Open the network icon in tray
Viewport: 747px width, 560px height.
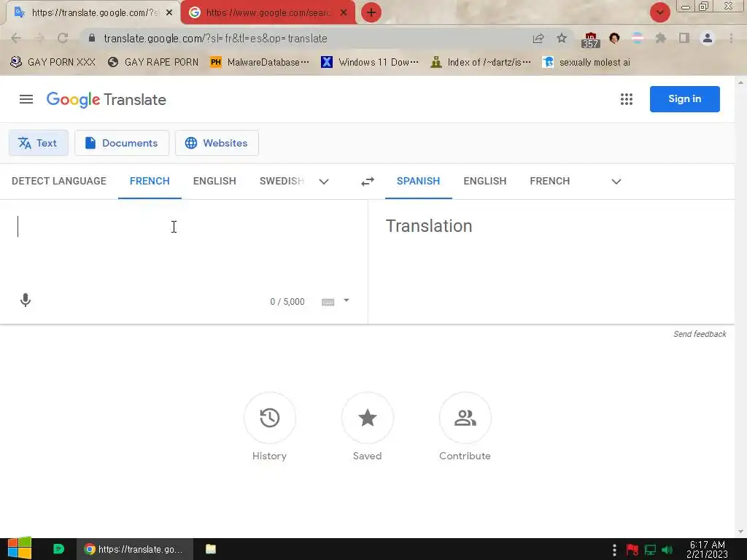point(650,550)
